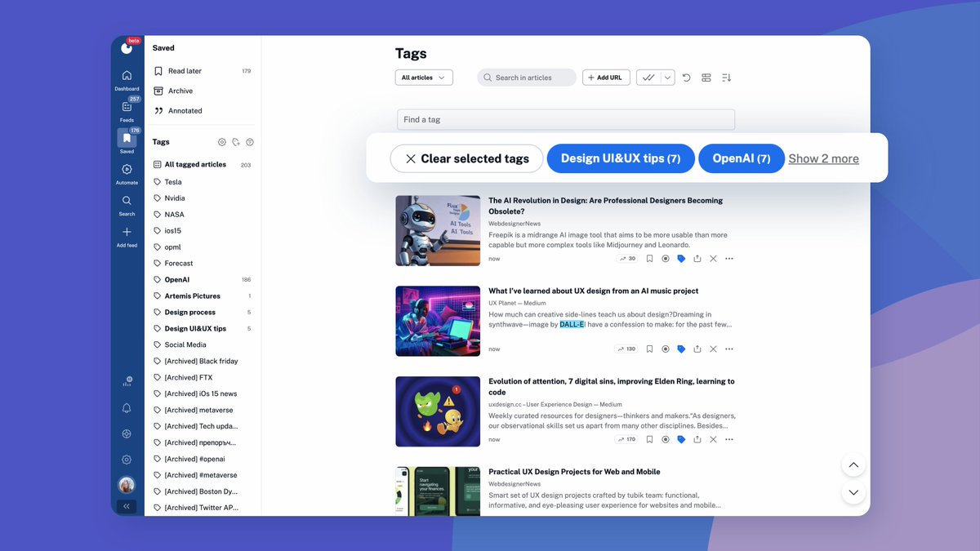Click the add new tag icon
This screenshot has height=551, width=980.
pos(235,142)
